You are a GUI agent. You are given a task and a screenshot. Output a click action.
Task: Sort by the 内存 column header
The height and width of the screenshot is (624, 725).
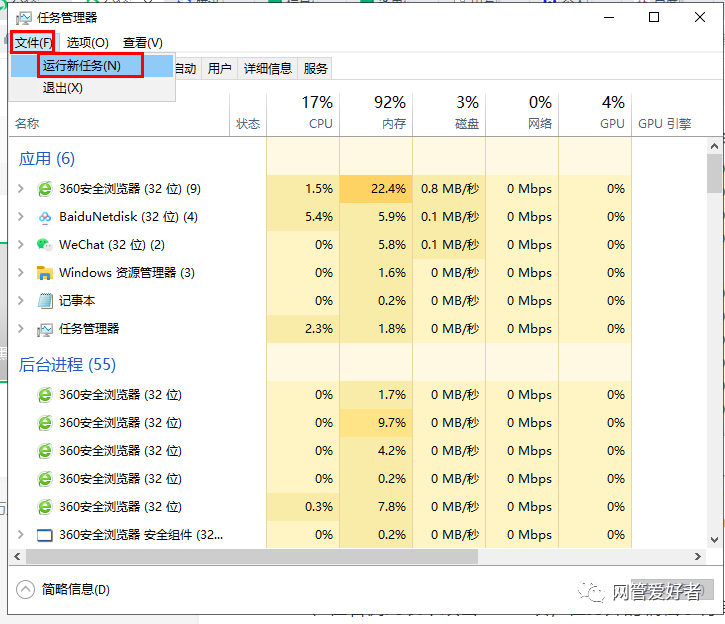(x=376, y=115)
